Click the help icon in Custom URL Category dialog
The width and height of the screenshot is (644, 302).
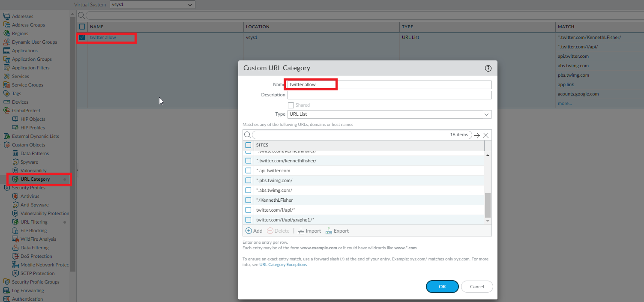(488, 68)
